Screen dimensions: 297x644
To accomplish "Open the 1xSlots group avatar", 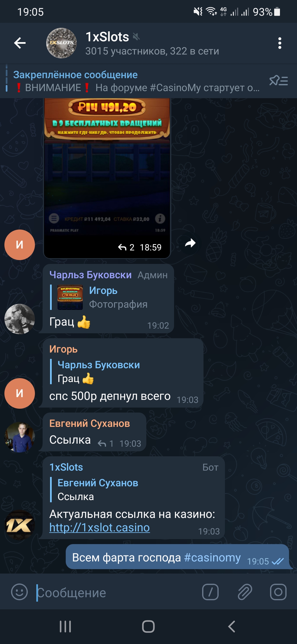I will 61,43.
